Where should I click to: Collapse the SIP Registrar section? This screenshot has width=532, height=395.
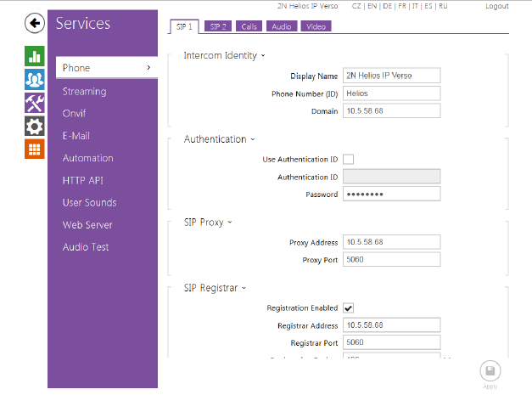216,288
